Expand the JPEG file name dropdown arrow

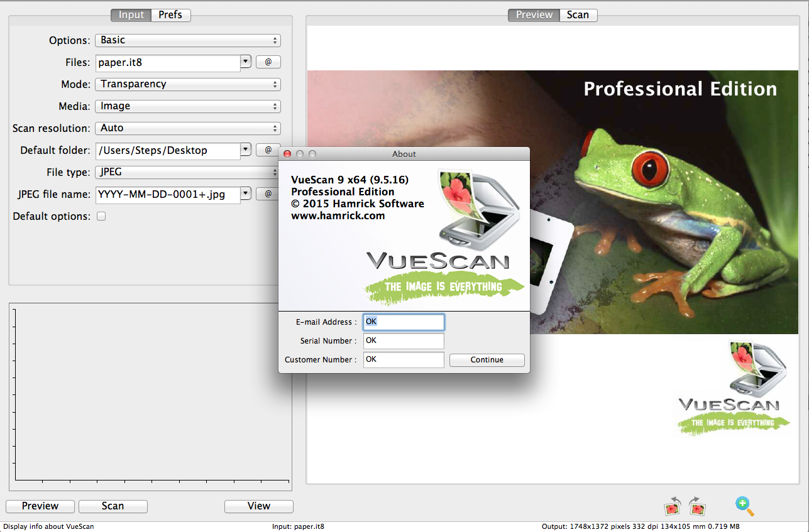pyautogui.click(x=246, y=193)
